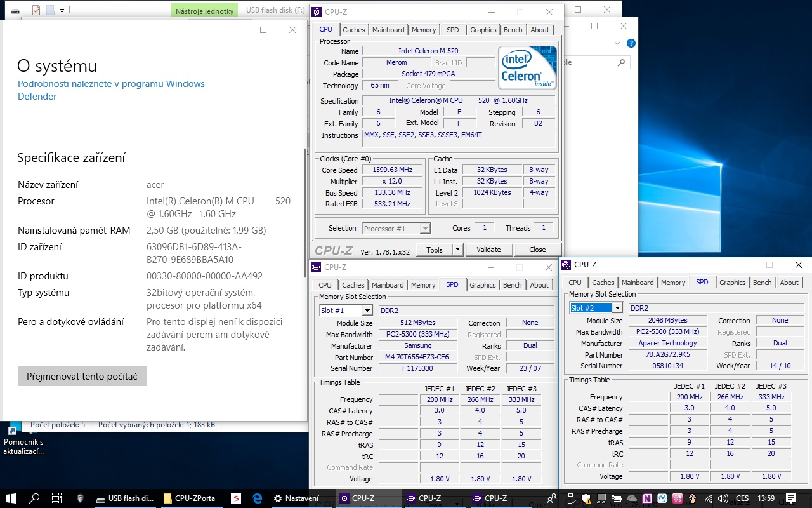812x508 pixels.
Task: Open the Windows Start menu
Action: 11,498
